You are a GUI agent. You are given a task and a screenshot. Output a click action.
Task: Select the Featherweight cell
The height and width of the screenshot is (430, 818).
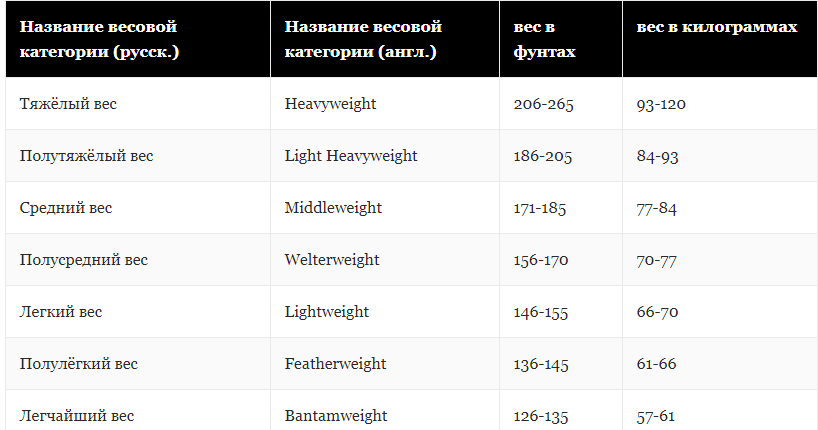tap(335, 364)
